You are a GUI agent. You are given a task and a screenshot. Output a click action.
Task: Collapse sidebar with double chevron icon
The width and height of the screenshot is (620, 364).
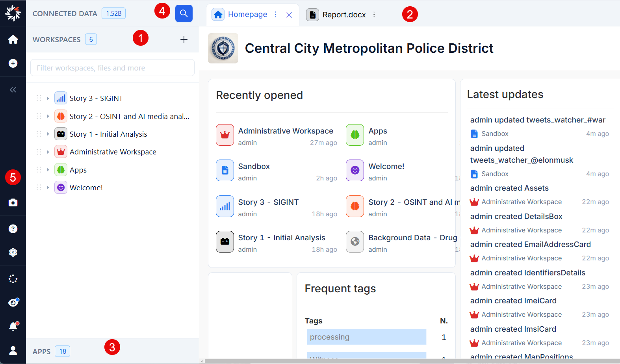point(13,90)
